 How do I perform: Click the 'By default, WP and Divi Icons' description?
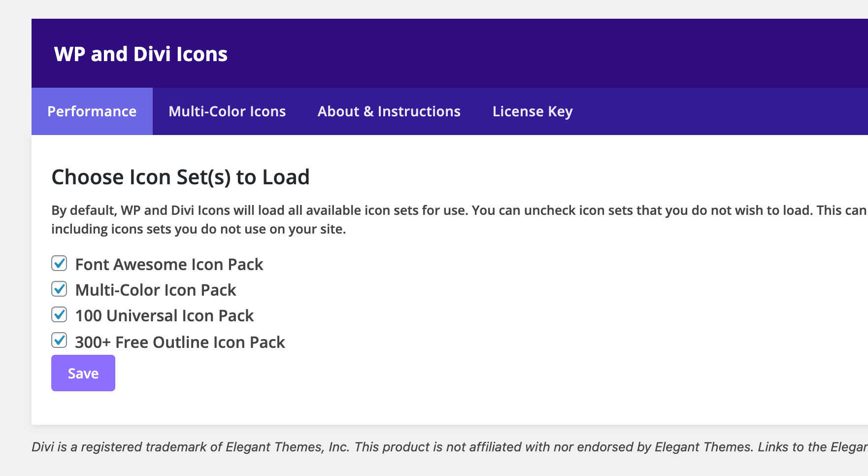(459, 220)
